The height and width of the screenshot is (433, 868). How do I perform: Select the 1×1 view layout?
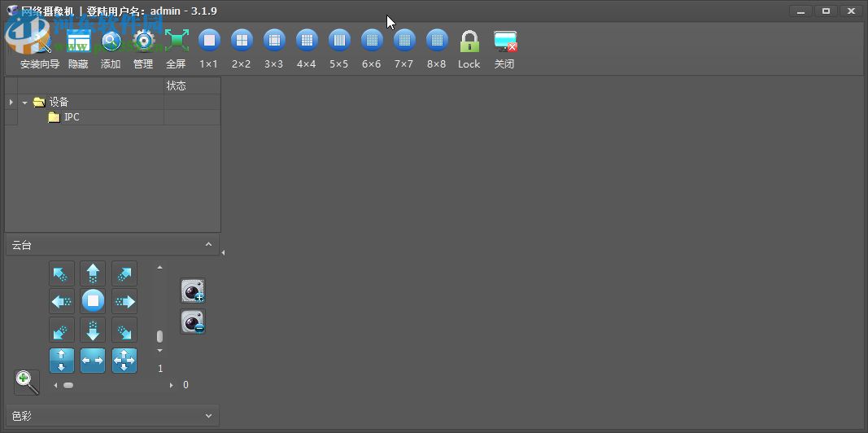tap(209, 49)
